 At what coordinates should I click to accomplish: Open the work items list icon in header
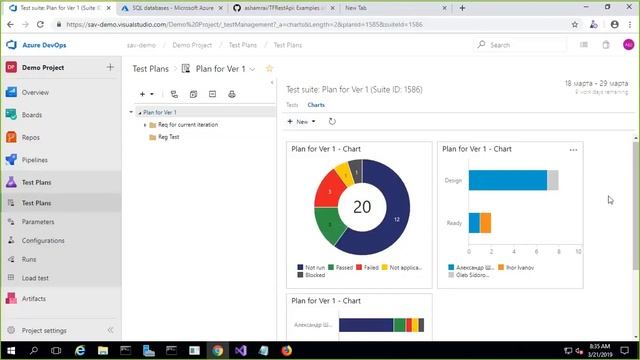point(584,45)
